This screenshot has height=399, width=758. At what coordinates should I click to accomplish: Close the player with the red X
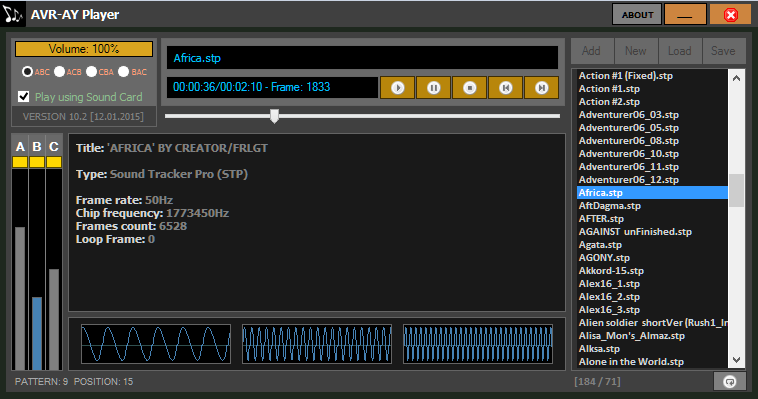pyautogui.click(x=730, y=15)
